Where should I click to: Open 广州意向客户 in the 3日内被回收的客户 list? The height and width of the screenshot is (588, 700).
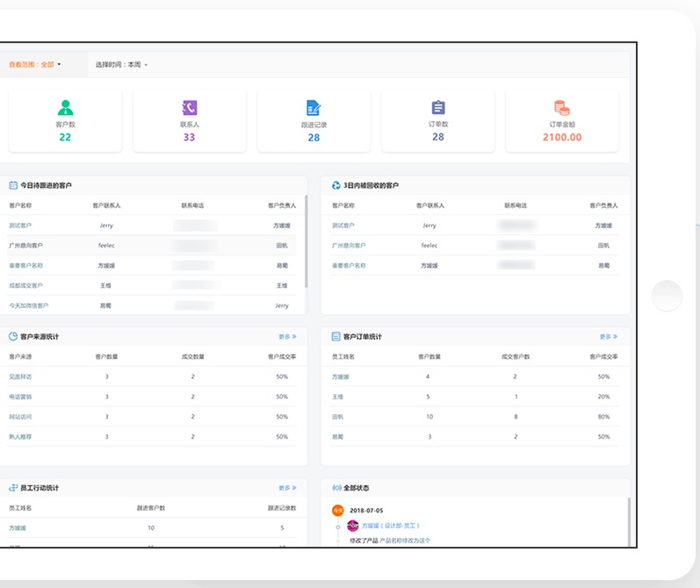coord(349,246)
